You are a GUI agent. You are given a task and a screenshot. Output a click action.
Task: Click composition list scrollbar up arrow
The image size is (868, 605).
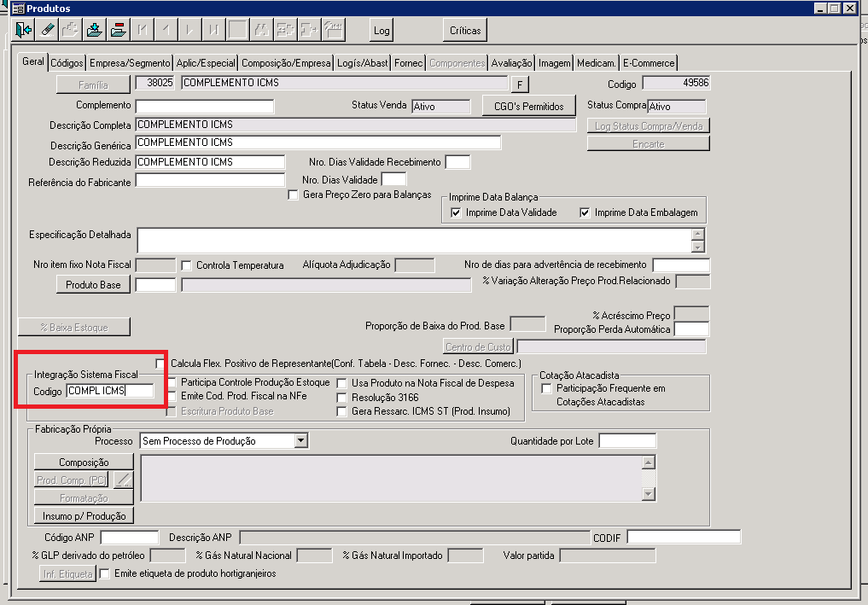(649, 462)
